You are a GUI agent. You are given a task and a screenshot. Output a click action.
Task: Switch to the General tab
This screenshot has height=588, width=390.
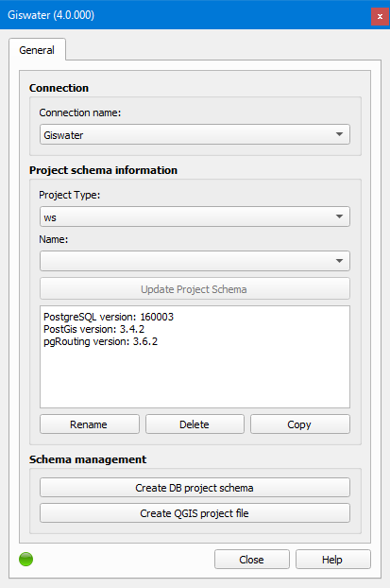(37, 50)
